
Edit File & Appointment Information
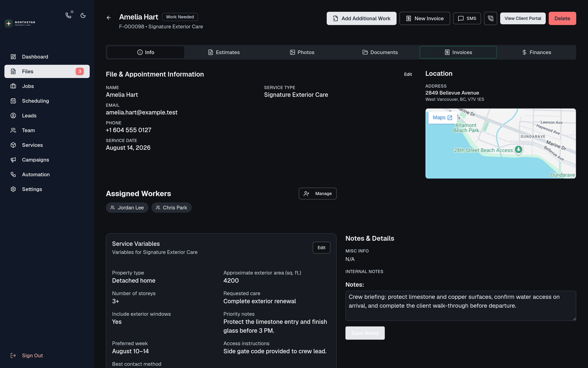click(x=408, y=74)
